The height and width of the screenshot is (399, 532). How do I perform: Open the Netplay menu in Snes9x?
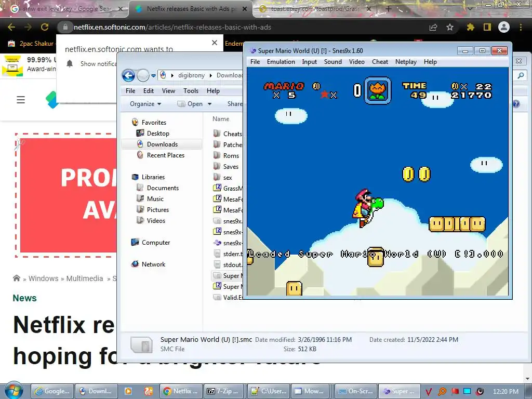pos(406,62)
